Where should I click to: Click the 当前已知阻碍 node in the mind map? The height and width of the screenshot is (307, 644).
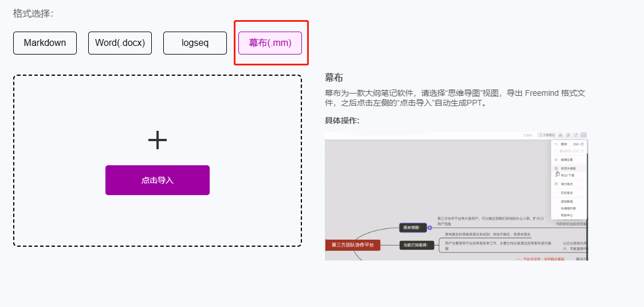[x=417, y=245]
